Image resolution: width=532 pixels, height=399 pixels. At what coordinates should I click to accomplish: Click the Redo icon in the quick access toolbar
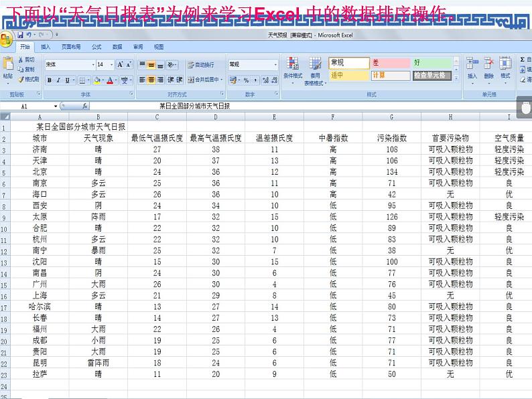[x=42, y=35]
